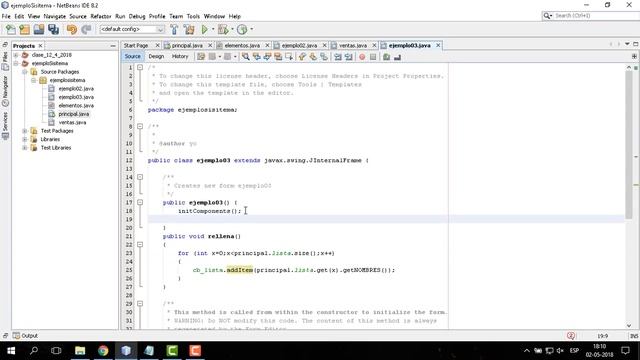Screen dimensions: 640x360
Task: Run the project with the green play icon
Action: coord(204,29)
